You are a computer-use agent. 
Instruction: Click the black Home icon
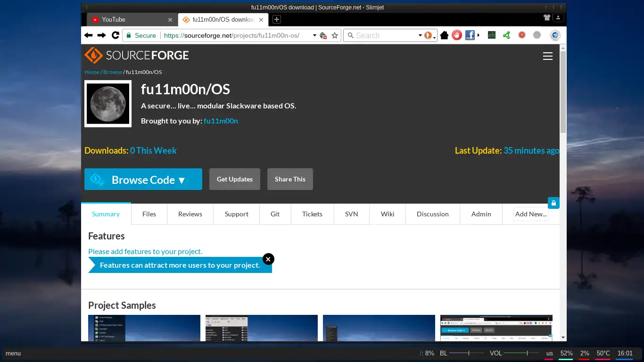coord(444,35)
